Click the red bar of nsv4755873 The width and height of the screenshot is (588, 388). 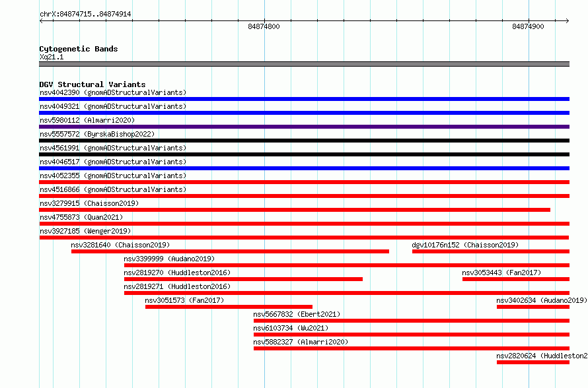tap(304, 224)
